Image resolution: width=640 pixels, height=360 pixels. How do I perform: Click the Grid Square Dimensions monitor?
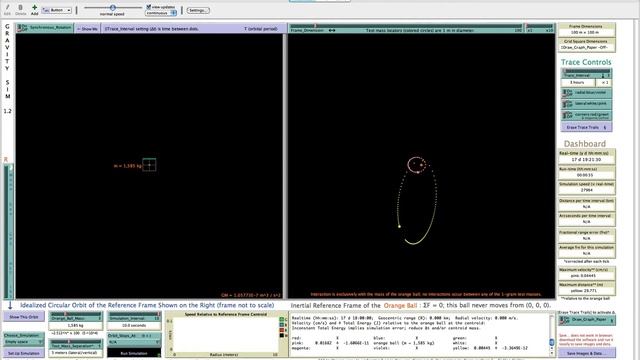click(586, 45)
